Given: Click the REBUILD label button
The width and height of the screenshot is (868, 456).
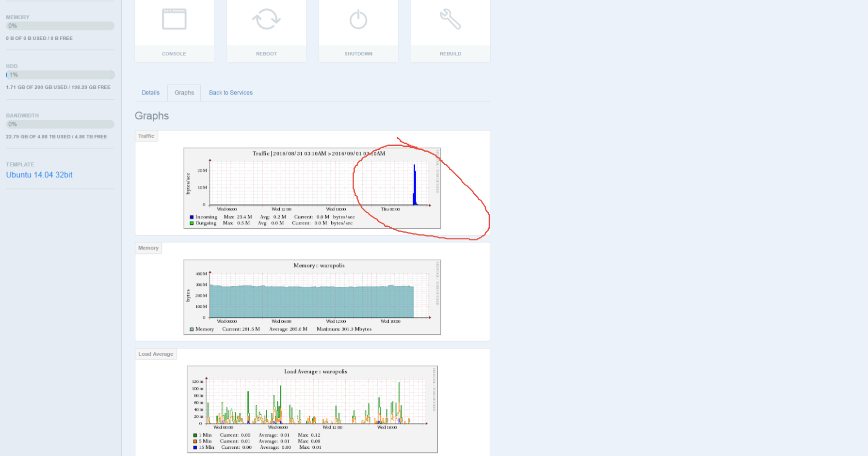Looking at the screenshot, I should [450, 54].
